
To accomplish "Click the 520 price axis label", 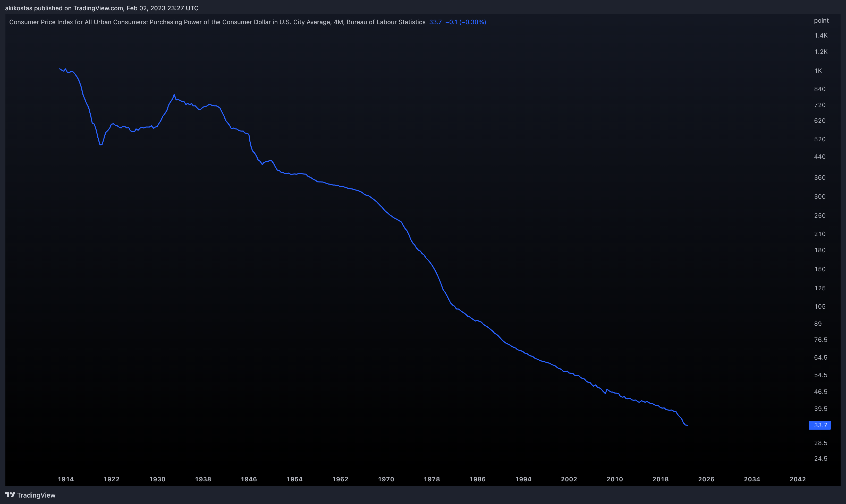I will pyautogui.click(x=820, y=139).
